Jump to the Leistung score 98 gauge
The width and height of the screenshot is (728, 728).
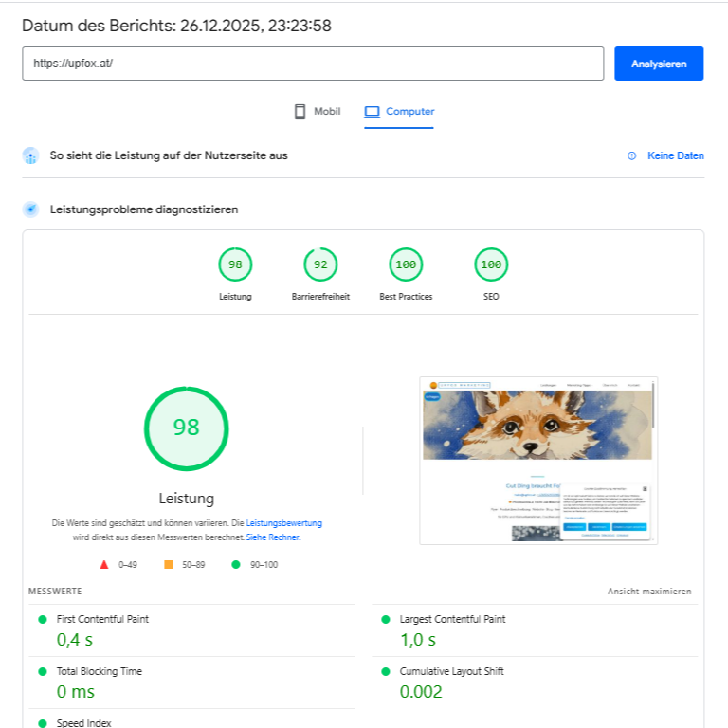[x=235, y=265]
